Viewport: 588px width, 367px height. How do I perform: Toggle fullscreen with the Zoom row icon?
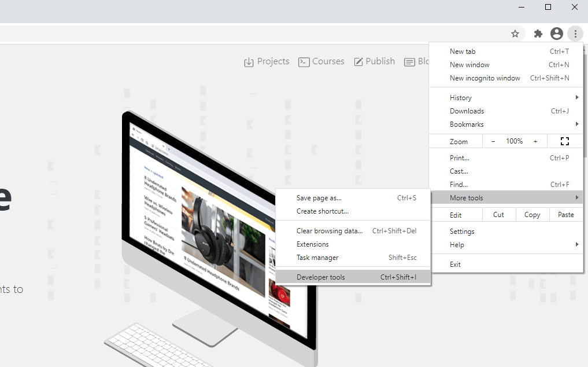tap(565, 141)
